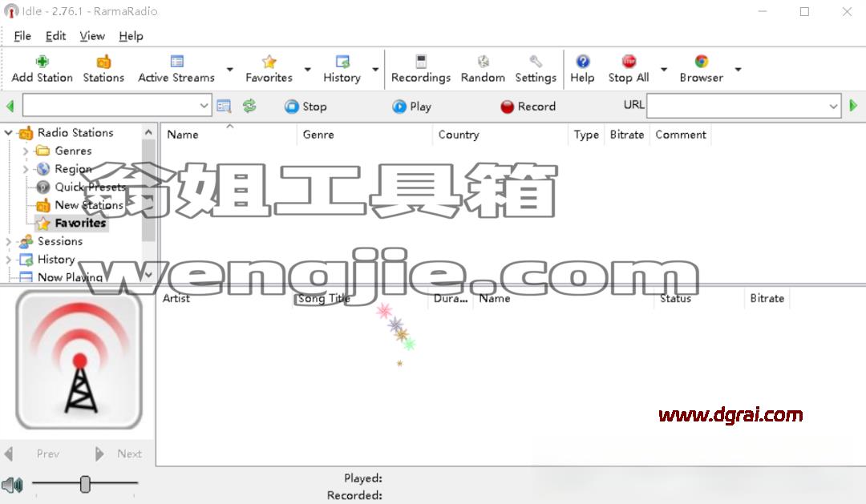Open Settings with the wrench icon
The image size is (866, 504).
(536, 61)
